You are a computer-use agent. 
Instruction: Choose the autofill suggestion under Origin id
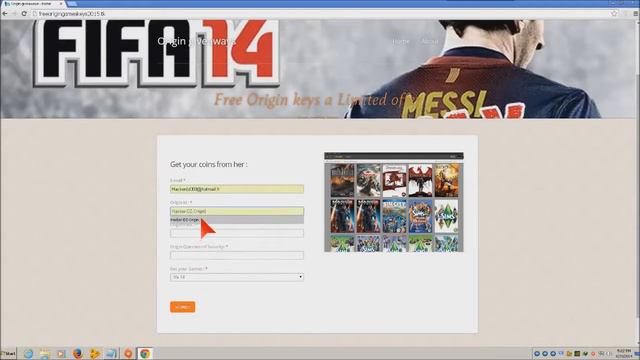point(237,220)
